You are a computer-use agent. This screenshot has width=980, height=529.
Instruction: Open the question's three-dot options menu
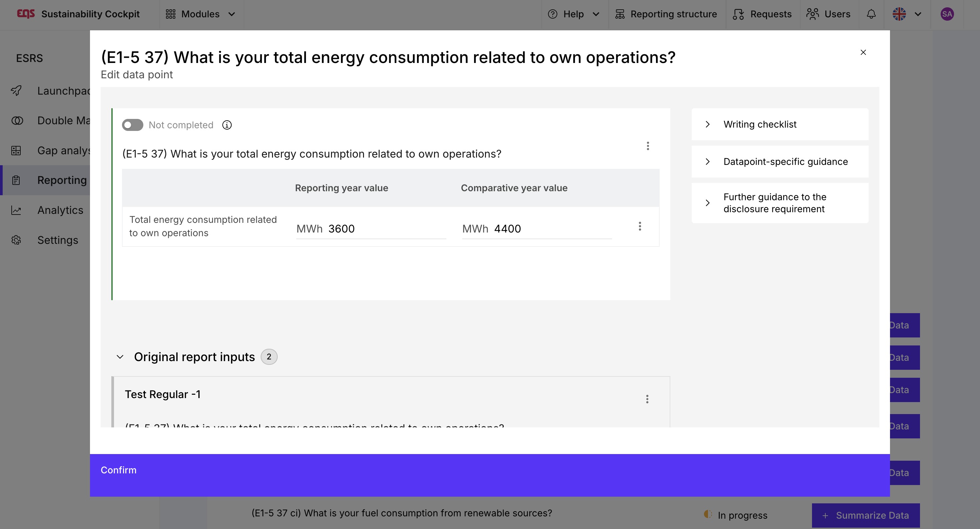tap(647, 146)
